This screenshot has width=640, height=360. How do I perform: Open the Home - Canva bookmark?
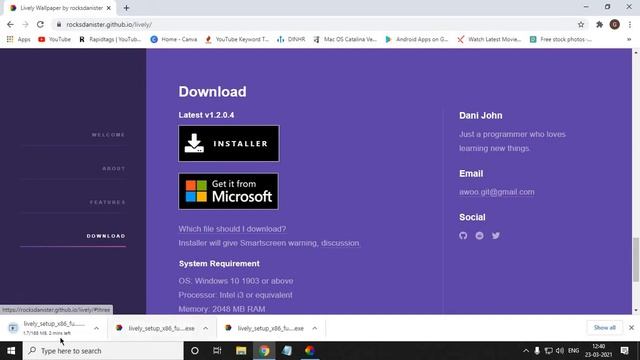[174, 39]
